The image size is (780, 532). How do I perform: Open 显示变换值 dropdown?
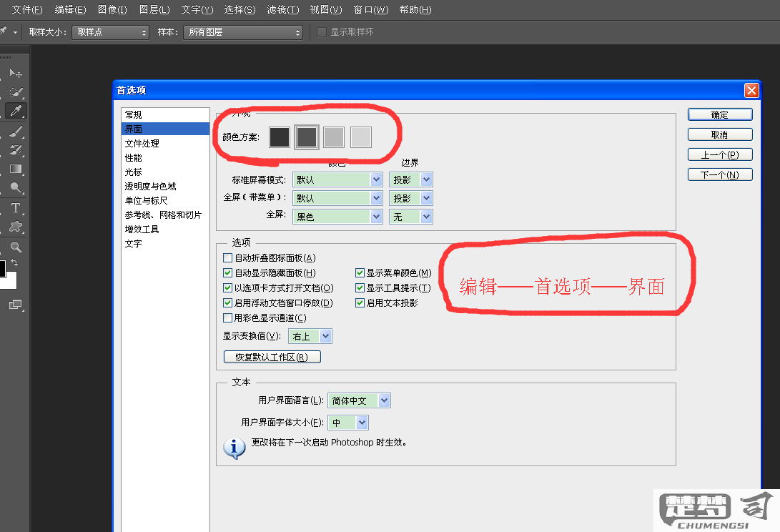[x=310, y=336]
